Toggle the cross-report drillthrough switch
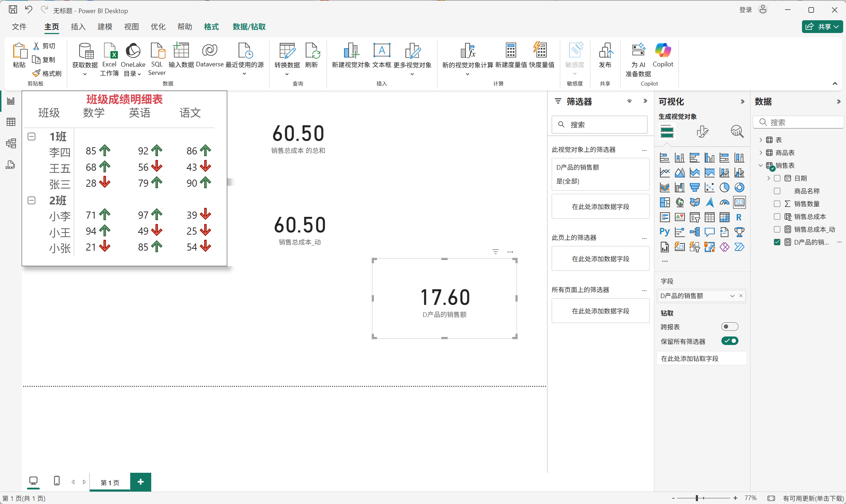 click(x=730, y=327)
